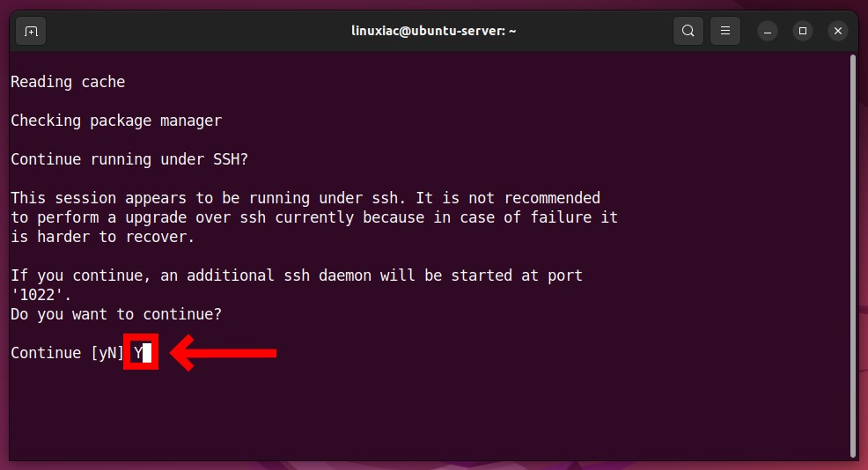Click the 'Checking package manager' line
This screenshot has height=470, width=868.
pyautogui.click(x=116, y=121)
